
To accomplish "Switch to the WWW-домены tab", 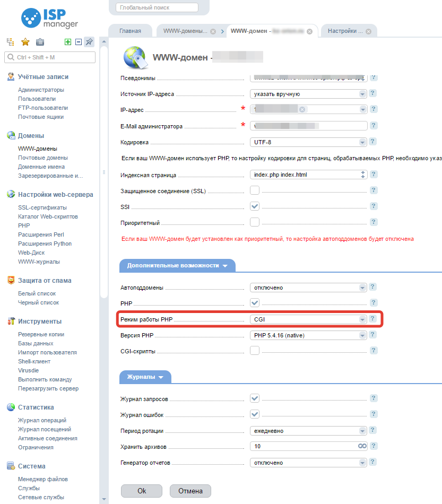I will (186, 31).
